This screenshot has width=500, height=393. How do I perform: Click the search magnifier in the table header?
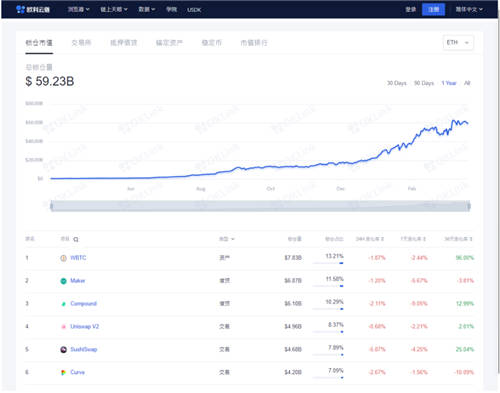76,239
